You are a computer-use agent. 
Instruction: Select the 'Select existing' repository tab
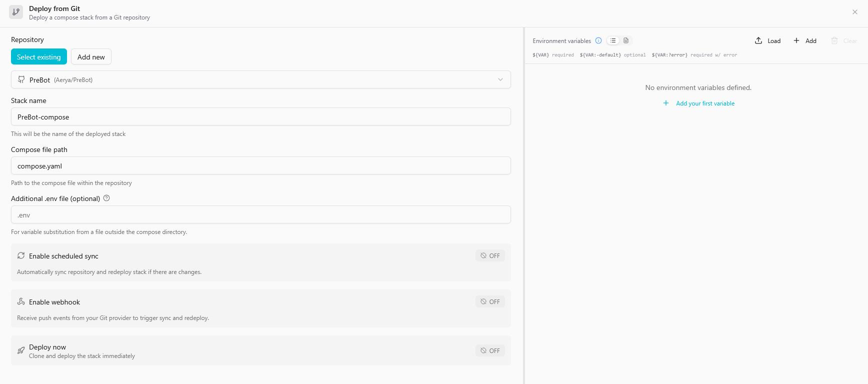point(39,57)
